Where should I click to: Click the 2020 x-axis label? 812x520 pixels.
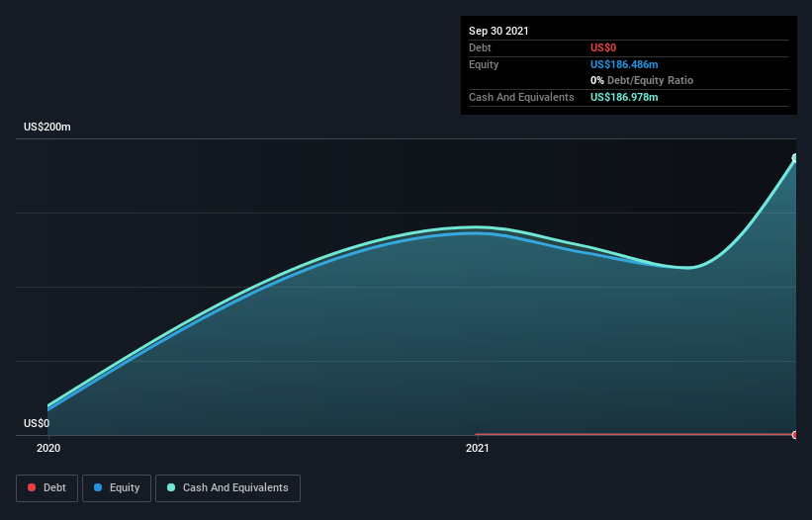tap(48, 448)
